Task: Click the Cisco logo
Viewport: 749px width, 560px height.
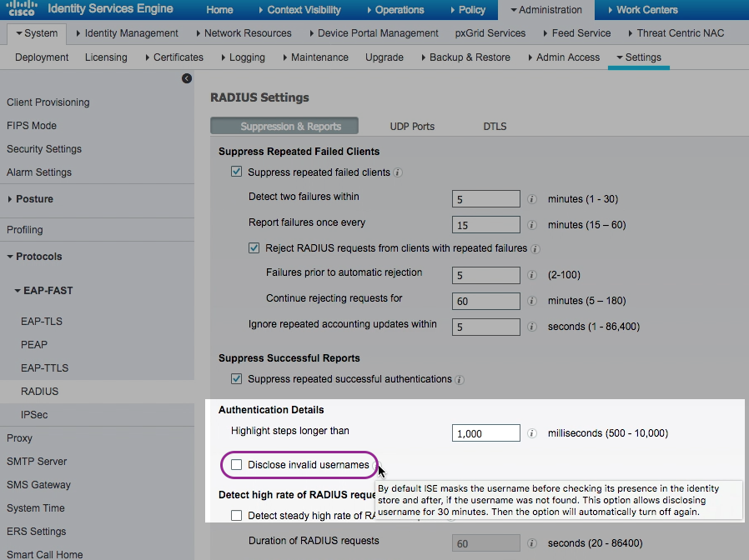Action: pyautogui.click(x=21, y=8)
